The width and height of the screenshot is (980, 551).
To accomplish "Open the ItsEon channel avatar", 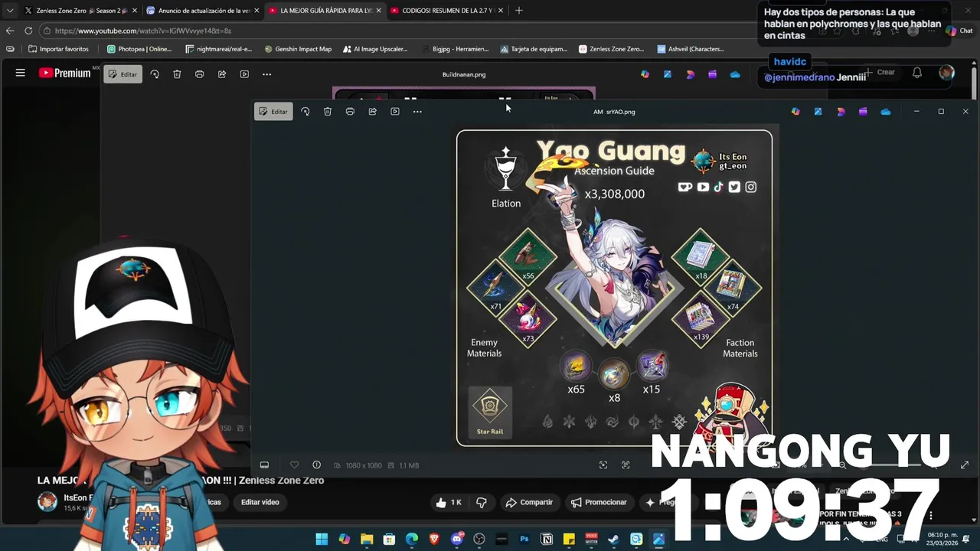I will (47, 502).
